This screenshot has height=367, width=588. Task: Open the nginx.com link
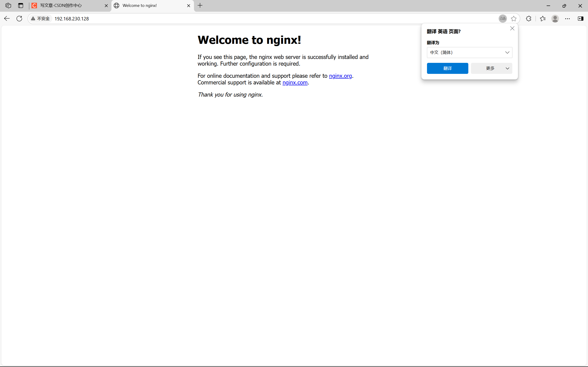(x=295, y=83)
